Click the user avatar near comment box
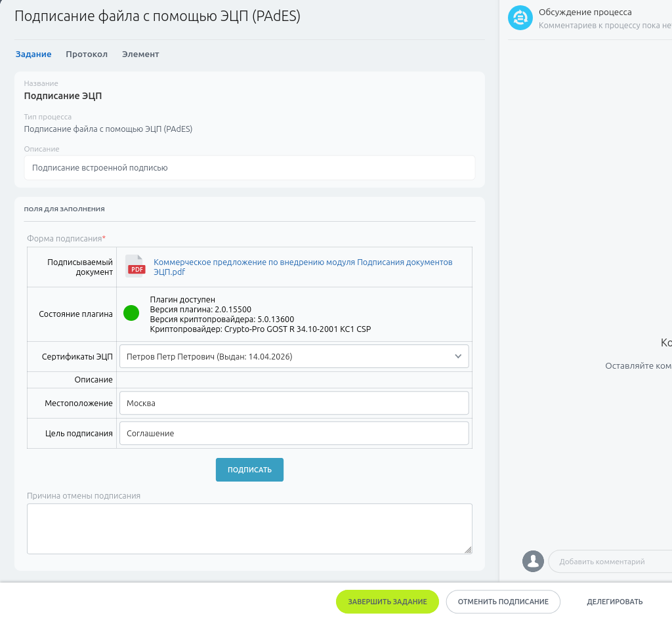Image resolution: width=672 pixels, height=620 pixels. coord(533,561)
